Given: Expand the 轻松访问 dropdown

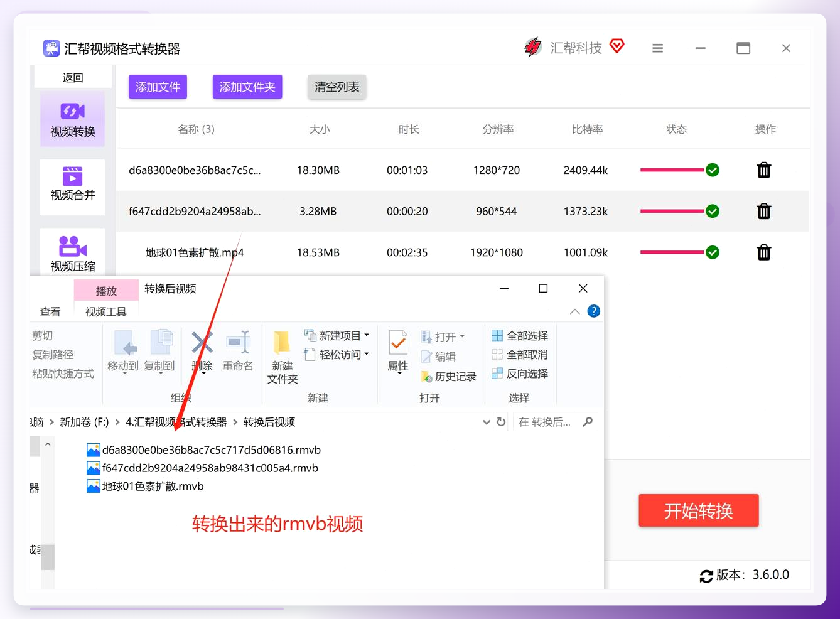Looking at the screenshot, I should 367,354.
